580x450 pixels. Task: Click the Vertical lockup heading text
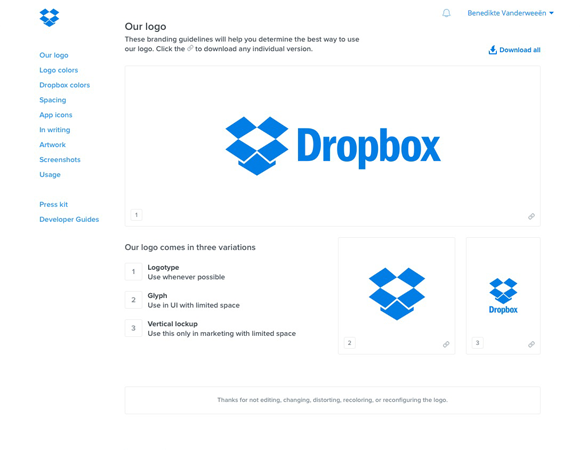172,324
